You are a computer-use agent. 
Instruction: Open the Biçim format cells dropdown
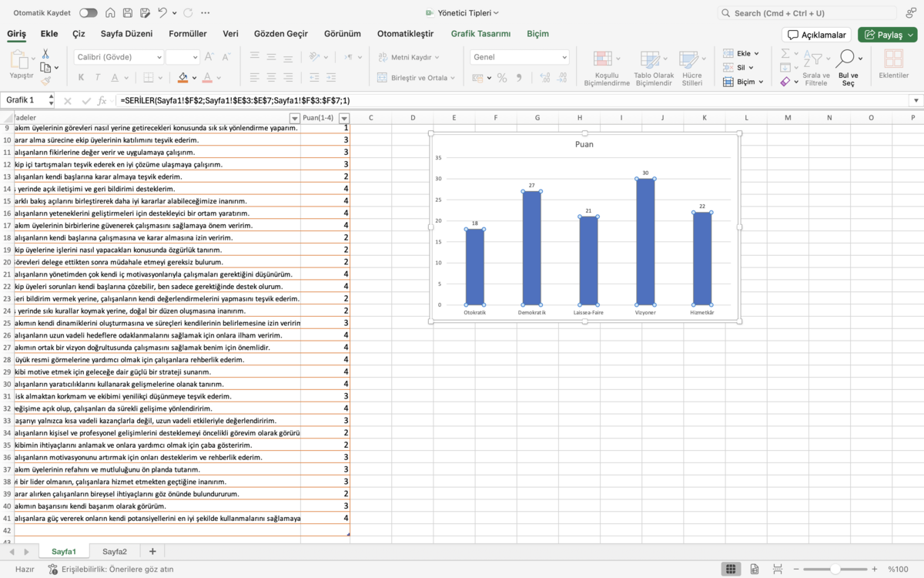(x=743, y=82)
